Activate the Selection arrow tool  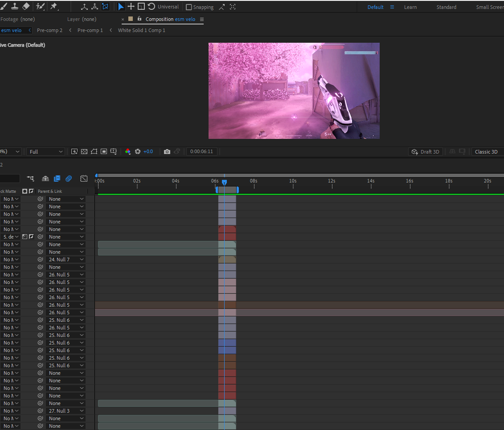coord(121,6)
